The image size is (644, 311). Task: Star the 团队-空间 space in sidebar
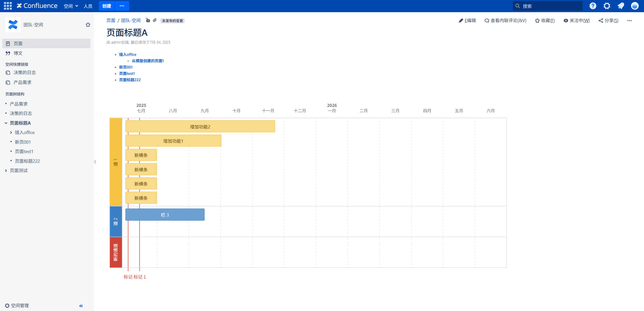(x=88, y=25)
